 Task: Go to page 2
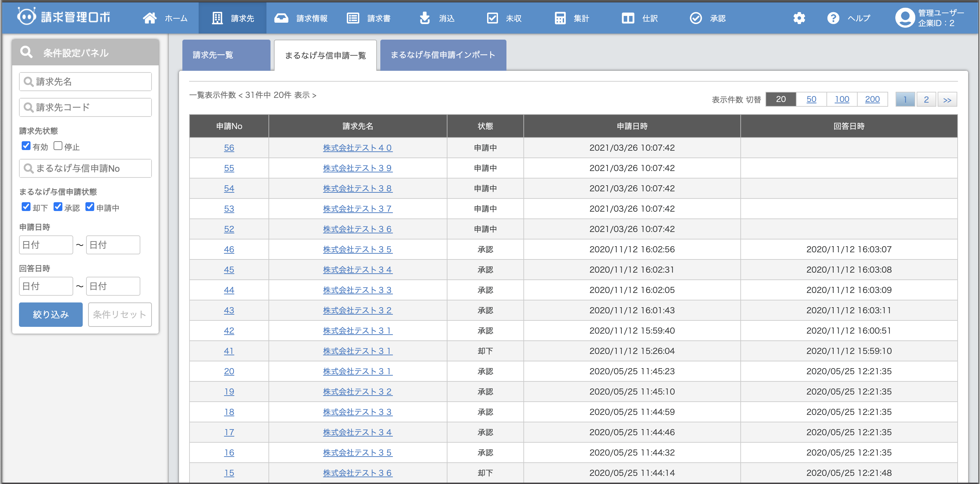(926, 100)
